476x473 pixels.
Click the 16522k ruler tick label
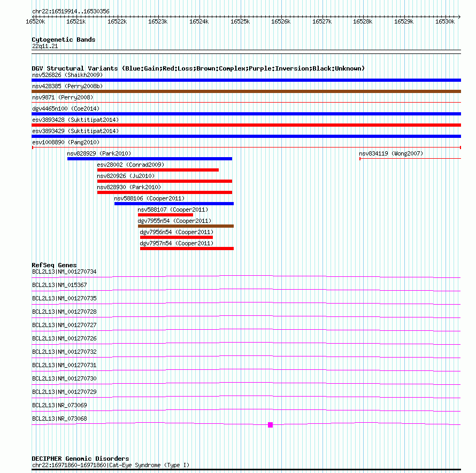[117, 21]
